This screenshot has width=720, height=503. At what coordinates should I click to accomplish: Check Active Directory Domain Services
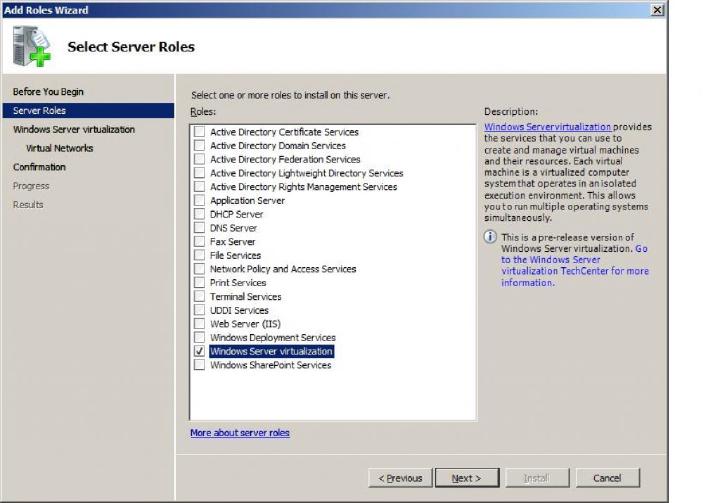pos(199,146)
